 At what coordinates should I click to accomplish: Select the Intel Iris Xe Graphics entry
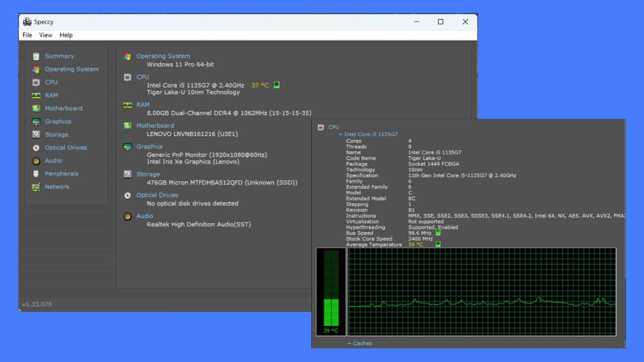193,162
